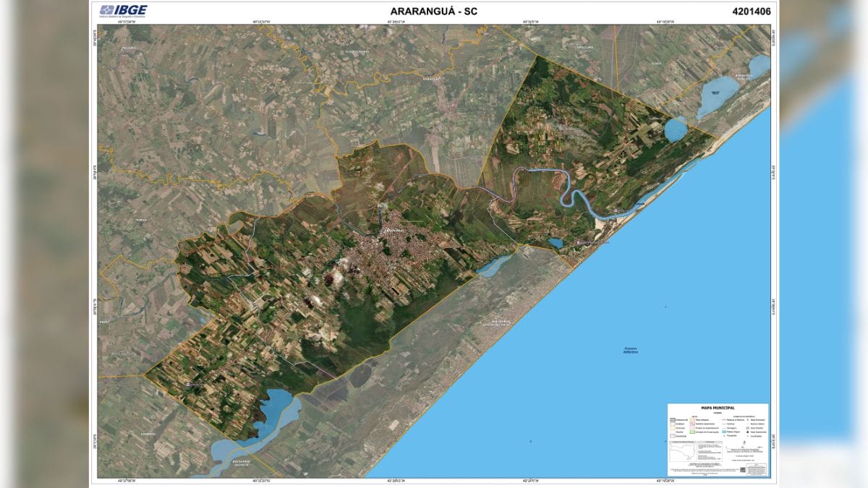Click the ERMO municipality label
Viewport: 868px width, 488px height.
pos(104,321)
